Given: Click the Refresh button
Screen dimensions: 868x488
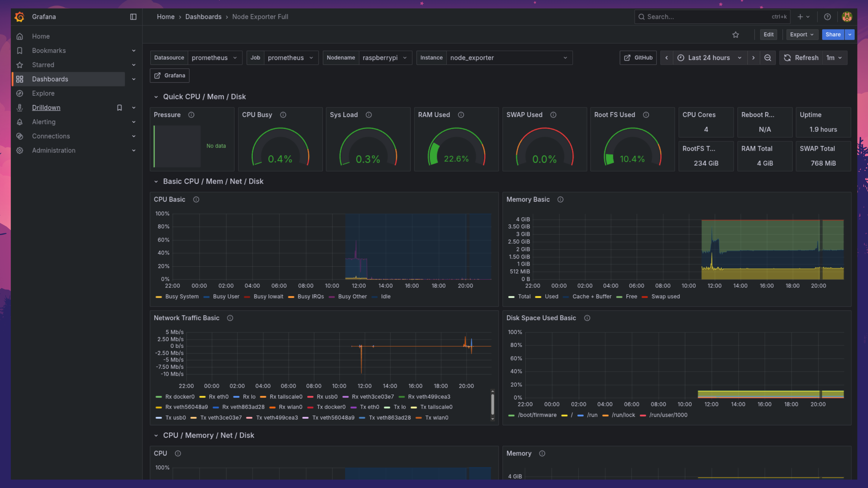Looking at the screenshot, I should (x=802, y=58).
